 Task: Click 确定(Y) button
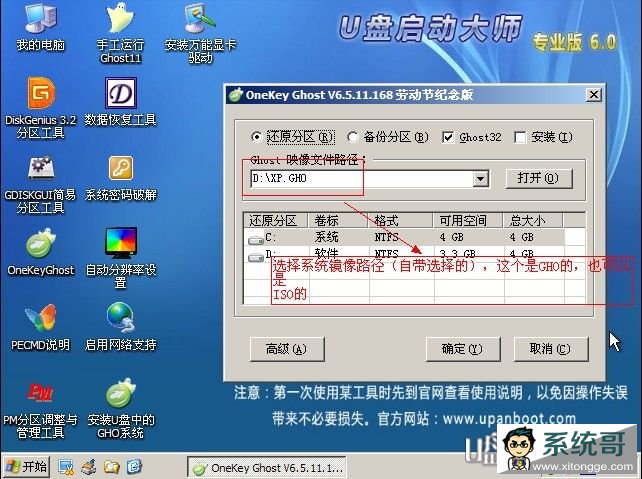pos(463,349)
